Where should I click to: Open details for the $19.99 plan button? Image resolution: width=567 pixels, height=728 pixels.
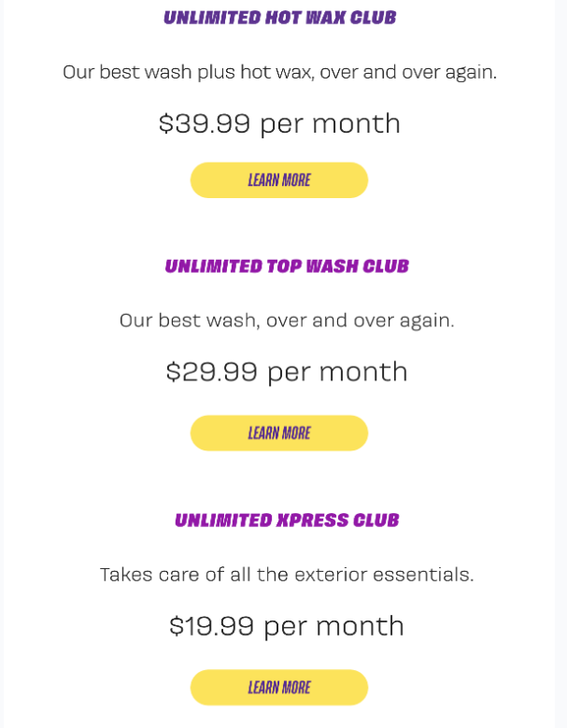[279, 688]
